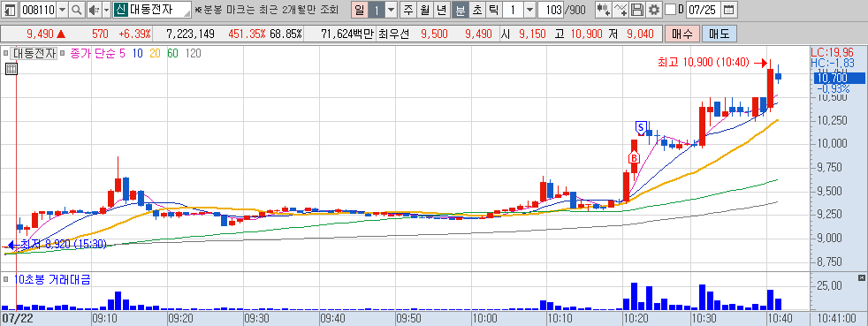Click the grid table icon under legend
This screenshot has height=326, width=868.
[x=11, y=69]
